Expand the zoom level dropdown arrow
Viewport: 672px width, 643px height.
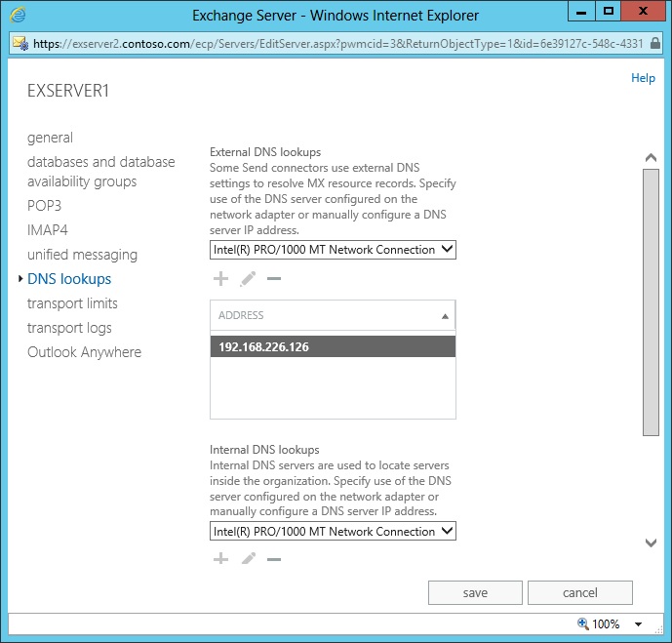click(638, 624)
